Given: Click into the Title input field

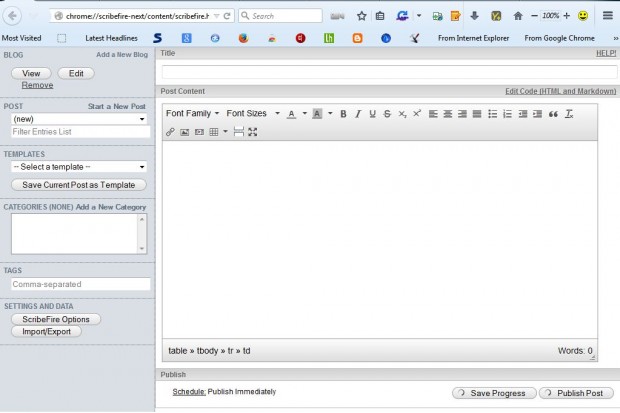Looking at the screenshot, I should click(x=389, y=73).
